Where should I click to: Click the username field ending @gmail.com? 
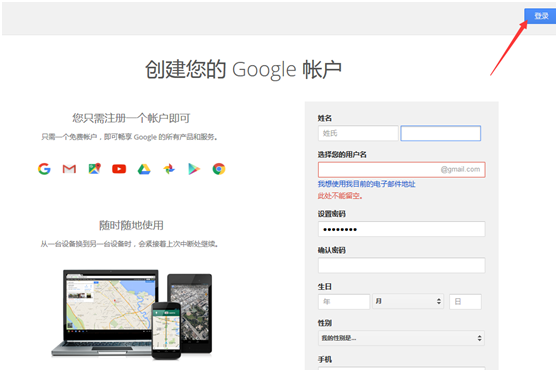[401, 169]
